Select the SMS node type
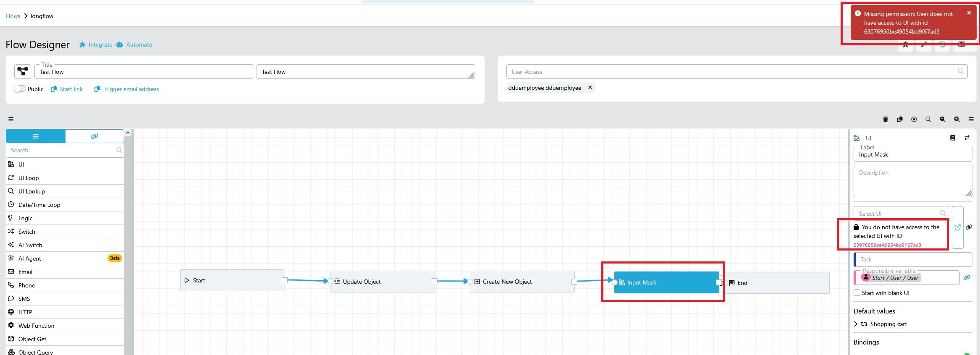Screen dimensions: 980x355 (65, 299)
